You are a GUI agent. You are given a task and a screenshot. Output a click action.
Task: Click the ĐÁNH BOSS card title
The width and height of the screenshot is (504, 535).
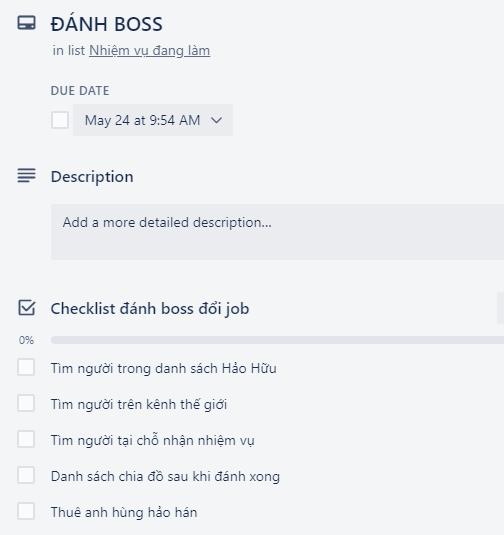pos(106,24)
